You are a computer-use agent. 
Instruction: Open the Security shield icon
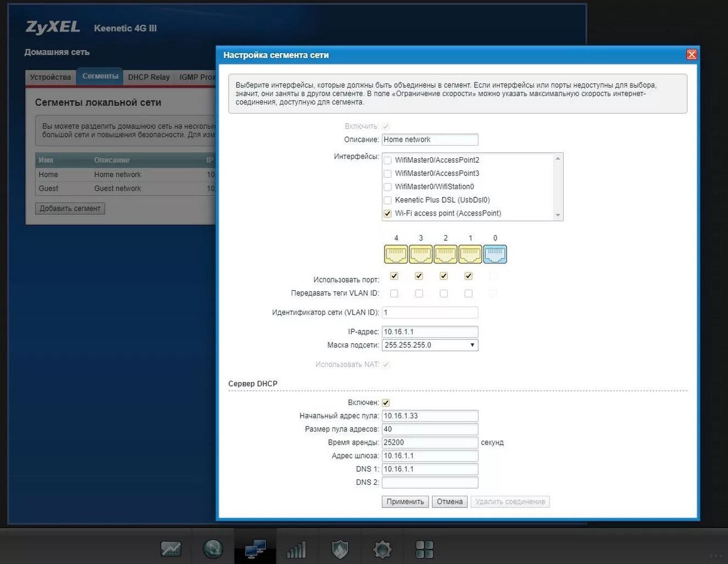pyautogui.click(x=340, y=549)
